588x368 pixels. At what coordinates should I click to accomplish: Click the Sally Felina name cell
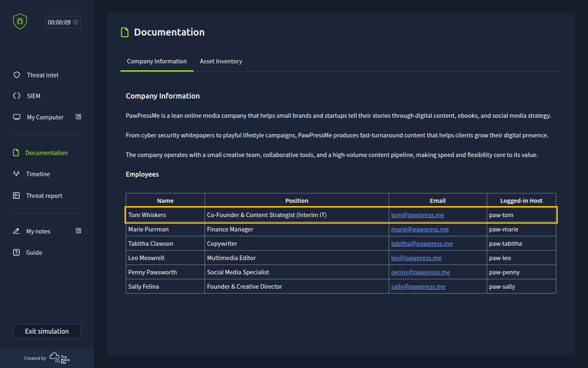coord(165,287)
